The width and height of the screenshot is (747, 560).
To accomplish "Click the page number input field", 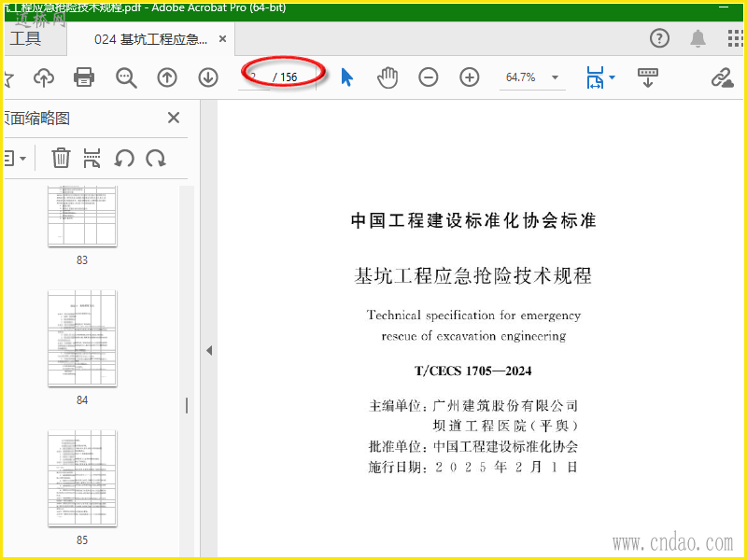I will tap(254, 77).
